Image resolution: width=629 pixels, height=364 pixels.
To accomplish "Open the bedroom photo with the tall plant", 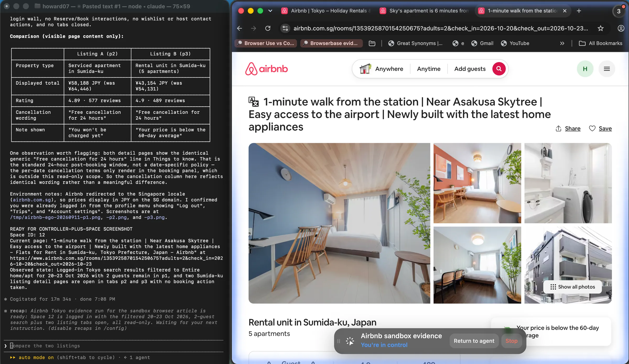I will click(x=477, y=265).
